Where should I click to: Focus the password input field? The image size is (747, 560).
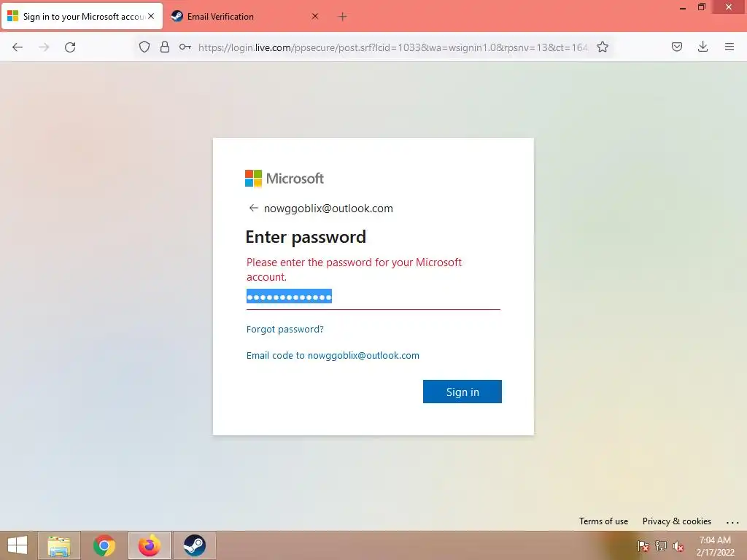point(373,297)
